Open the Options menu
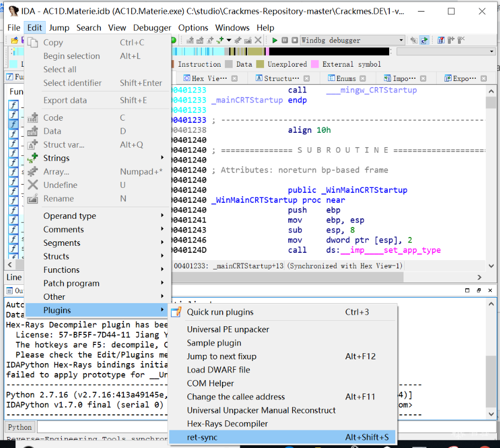 (x=193, y=28)
